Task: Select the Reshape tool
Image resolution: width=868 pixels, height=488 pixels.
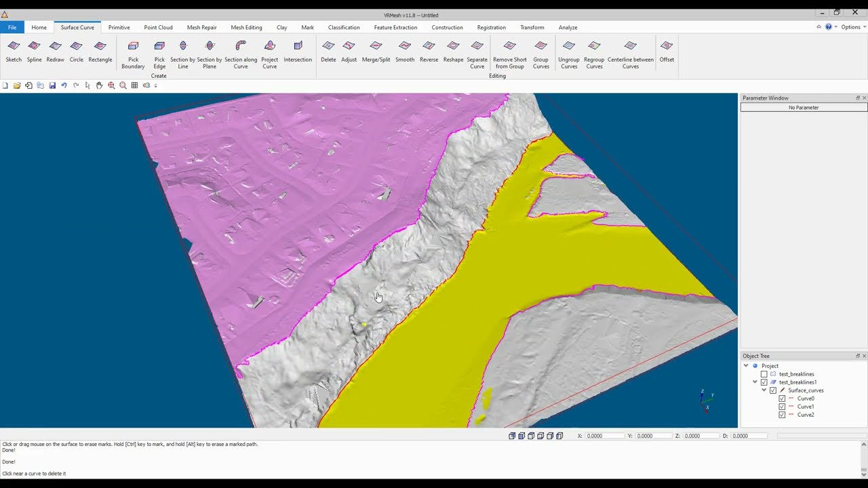Action: pyautogui.click(x=454, y=52)
